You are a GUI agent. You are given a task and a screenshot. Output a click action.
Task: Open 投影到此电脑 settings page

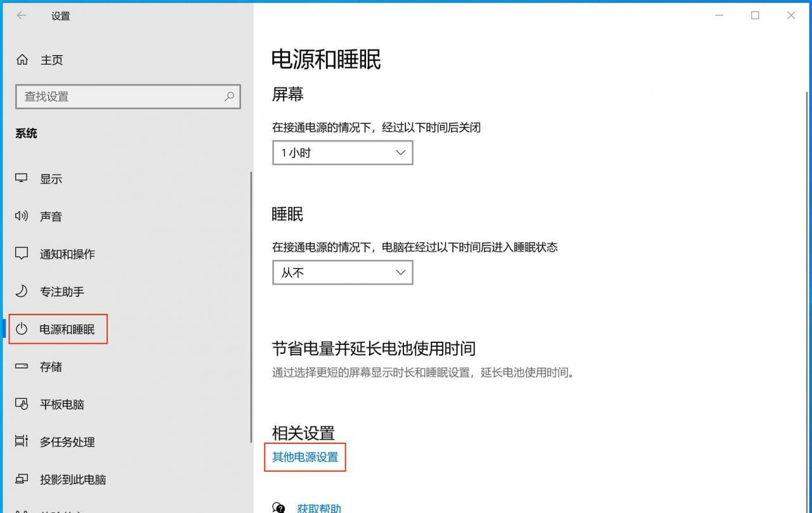[x=72, y=479]
